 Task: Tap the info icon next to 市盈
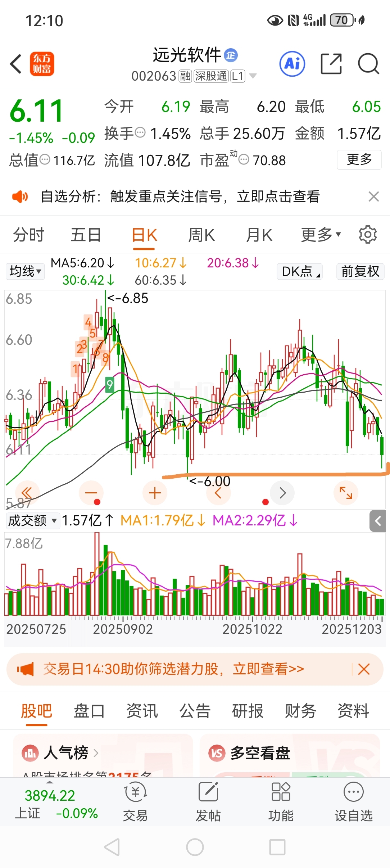point(244,159)
